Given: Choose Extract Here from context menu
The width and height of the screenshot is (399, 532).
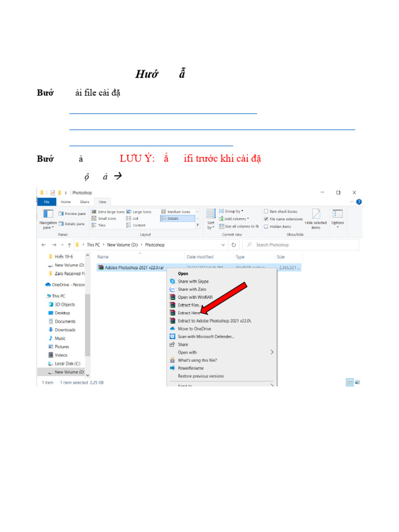Looking at the screenshot, I should 189,313.
